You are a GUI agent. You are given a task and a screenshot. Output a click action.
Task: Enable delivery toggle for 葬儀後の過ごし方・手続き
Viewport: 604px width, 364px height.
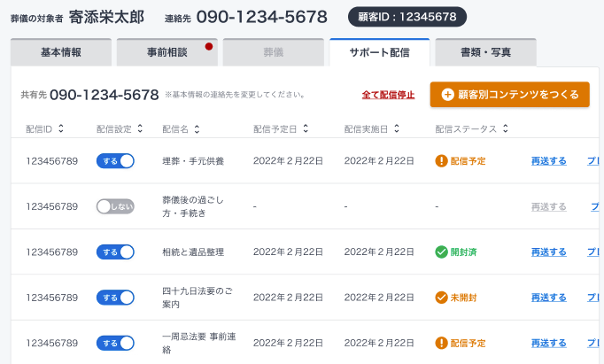click(x=115, y=206)
